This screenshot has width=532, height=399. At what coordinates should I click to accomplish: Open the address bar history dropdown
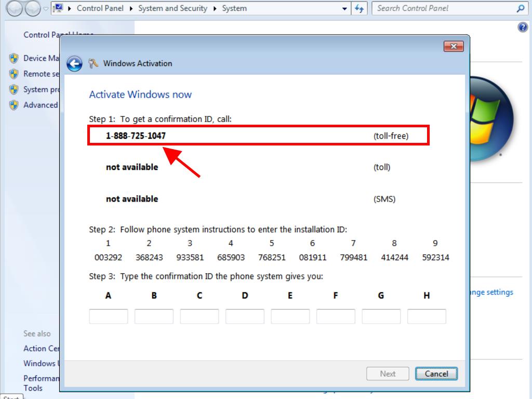(x=345, y=9)
